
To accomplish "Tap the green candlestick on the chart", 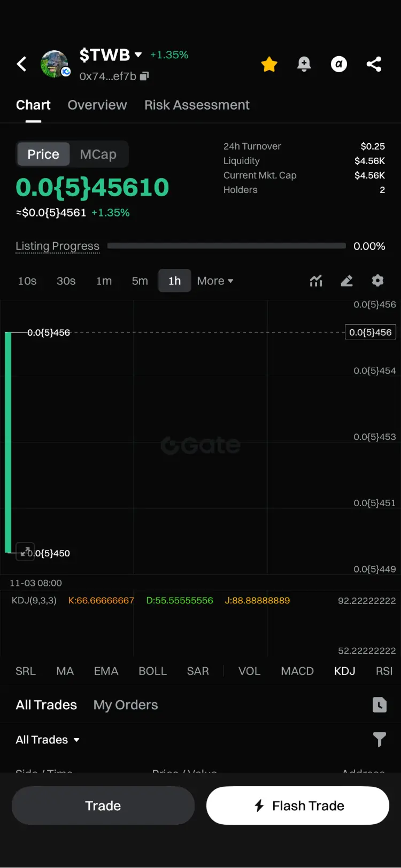I will pyautogui.click(x=8, y=442).
